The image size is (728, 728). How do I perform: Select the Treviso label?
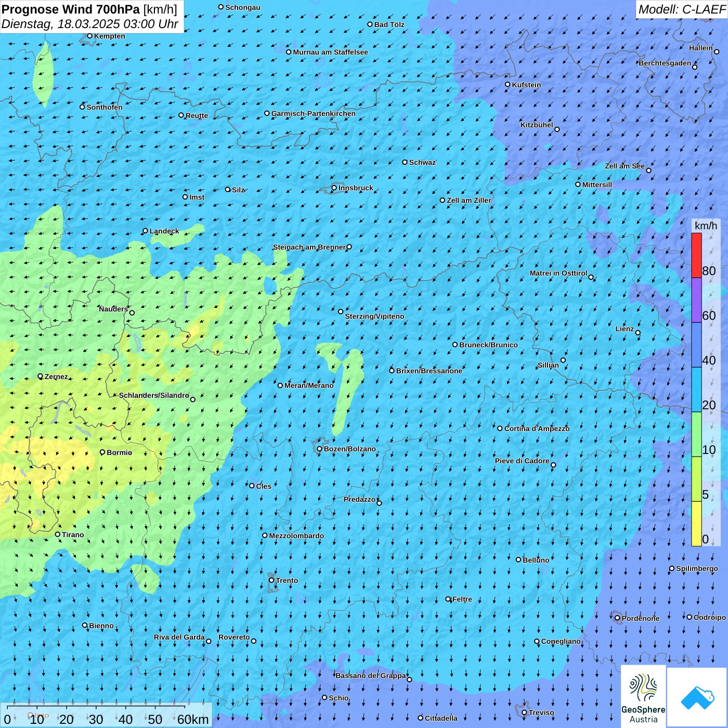[x=541, y=712]
